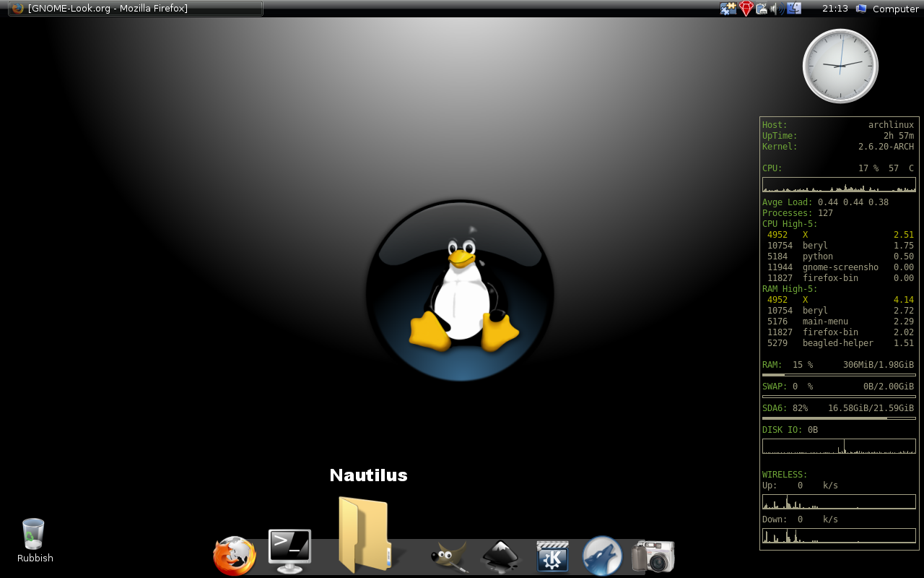Image resolution: width=924 pixels, height=578 pixels.
Task: Click the beryl row showing 1.75
Action: (x=840, y=246)
